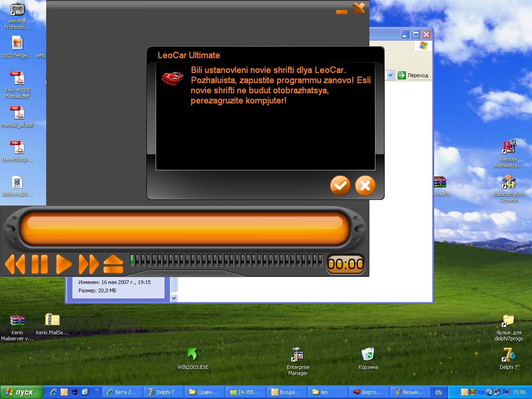The width and height of the screenshot is (532, 399).
Task: Switch to the Delphi 7 taskbar button
Action: coord(163,392)
